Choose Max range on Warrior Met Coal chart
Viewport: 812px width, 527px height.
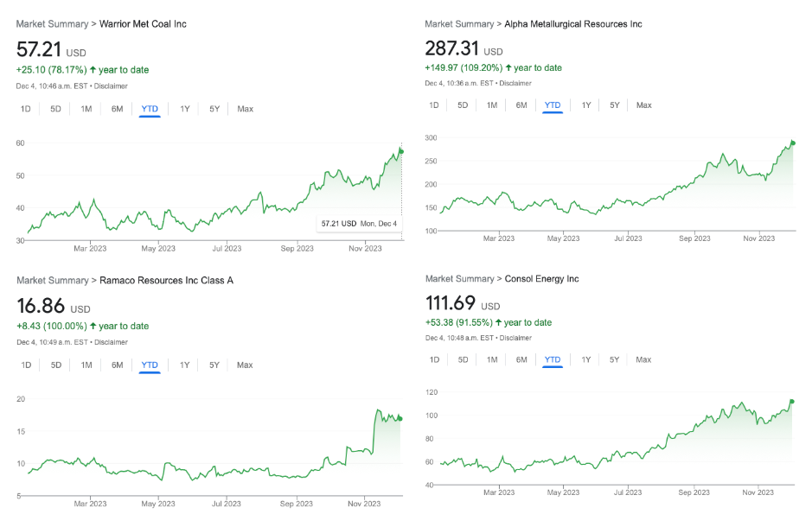(x=245, y=109)
